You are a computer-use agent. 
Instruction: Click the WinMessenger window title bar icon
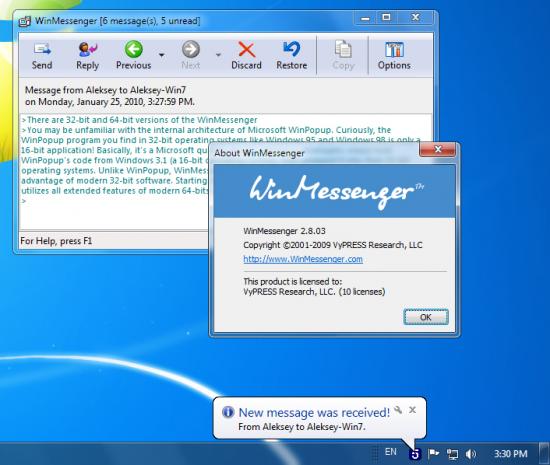point(25,21)
